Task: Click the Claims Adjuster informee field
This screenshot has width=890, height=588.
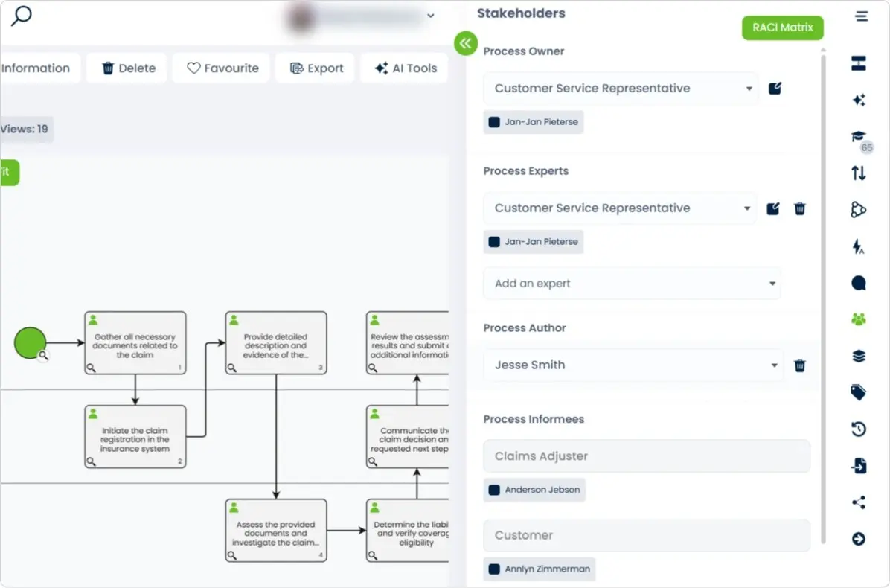Action: point(646,456)
